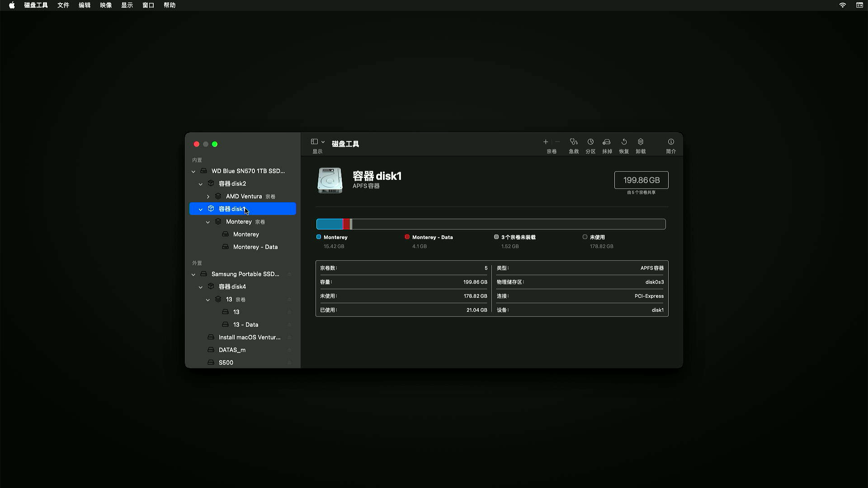868x488 pixels.
Task: Eject the S500 volume
Action: [x=289, y=363]
